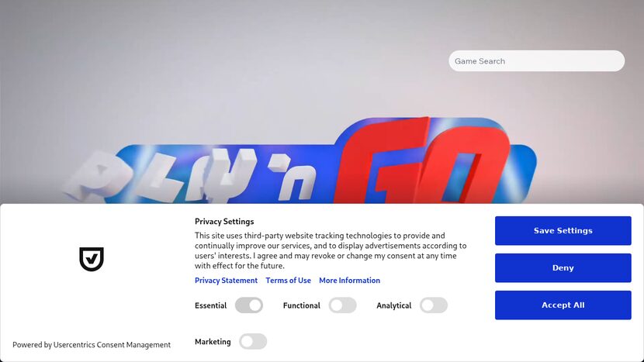Click the 'Marketing' category label text
This screenshot has width=644, height=362.
(213, 342)
